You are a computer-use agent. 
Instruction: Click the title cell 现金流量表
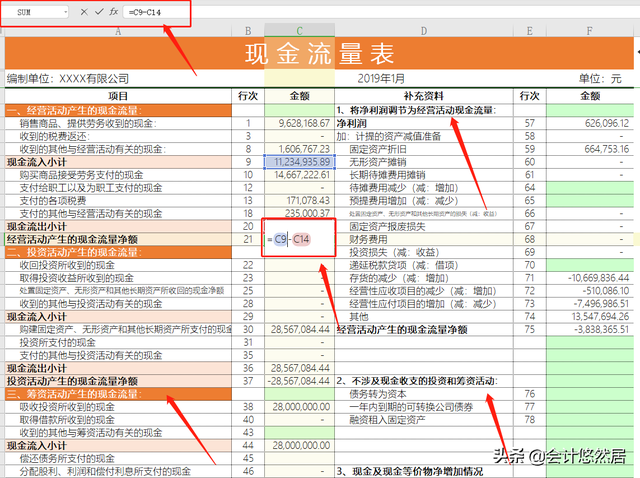coord(319,53)
